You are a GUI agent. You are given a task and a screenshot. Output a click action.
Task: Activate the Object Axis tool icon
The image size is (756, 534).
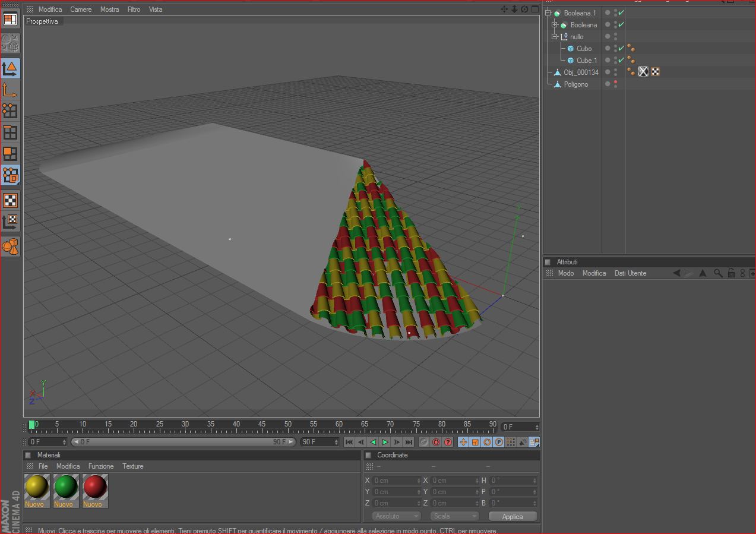[10, 90]
